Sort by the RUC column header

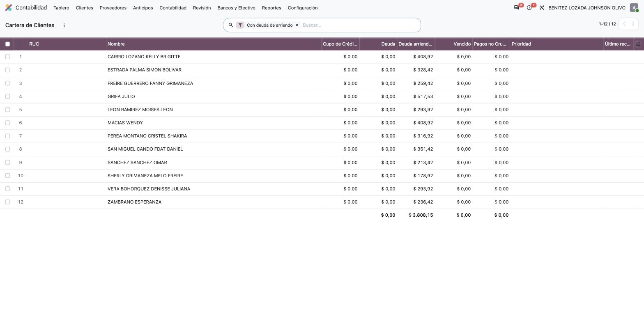click(67, 44)
